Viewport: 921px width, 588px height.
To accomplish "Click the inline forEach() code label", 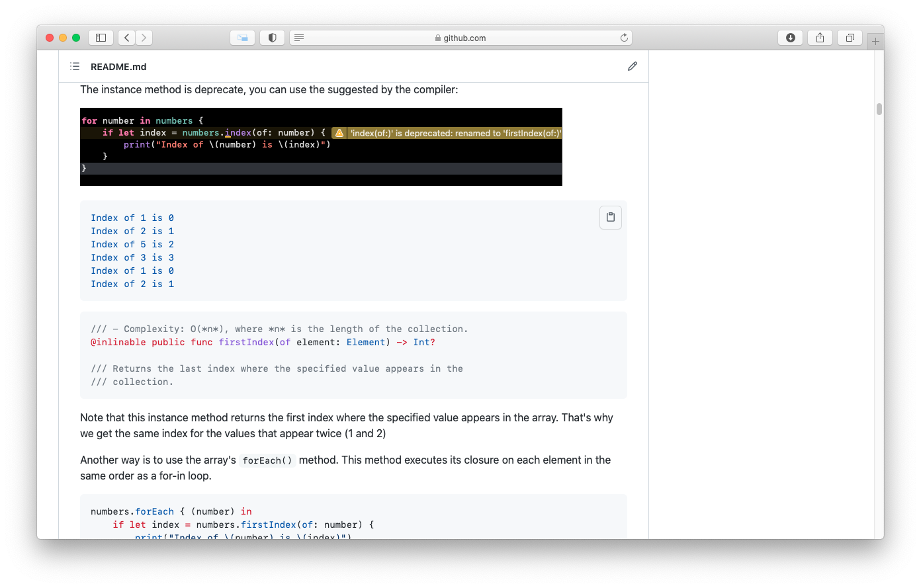I will click(x=267, y=460).
